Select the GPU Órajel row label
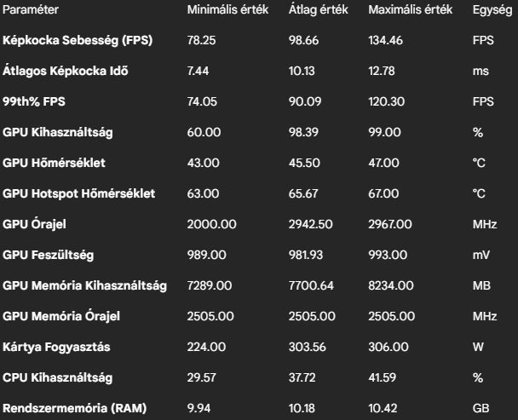Image resolution: width=518 pixels, height=420 pixels. coord(34,224)
